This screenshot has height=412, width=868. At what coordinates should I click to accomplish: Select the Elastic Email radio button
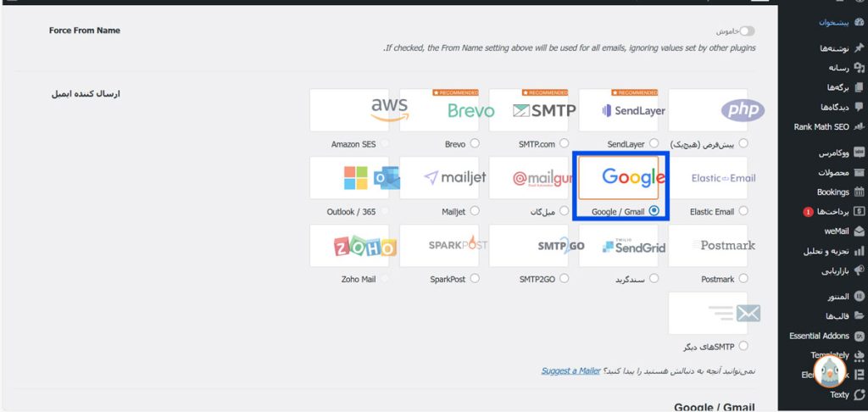click(743, 210)
